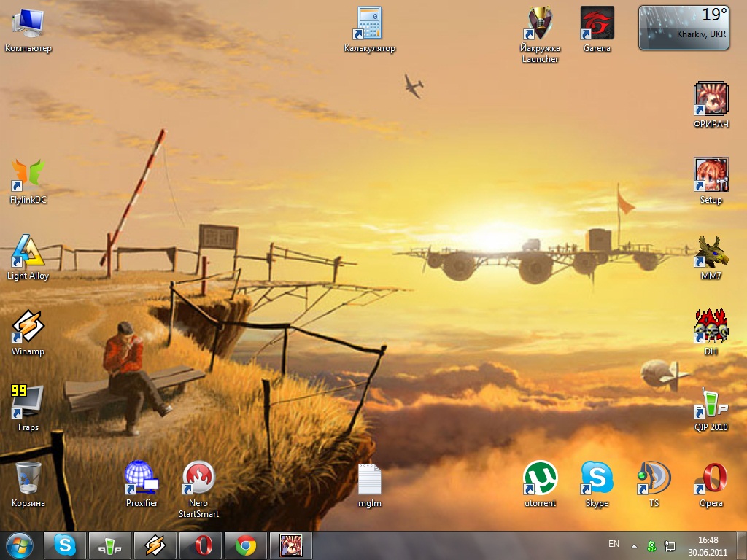Select the Корзина recycle bin
This screenshot has width=747, height=560.
[28, 484]
